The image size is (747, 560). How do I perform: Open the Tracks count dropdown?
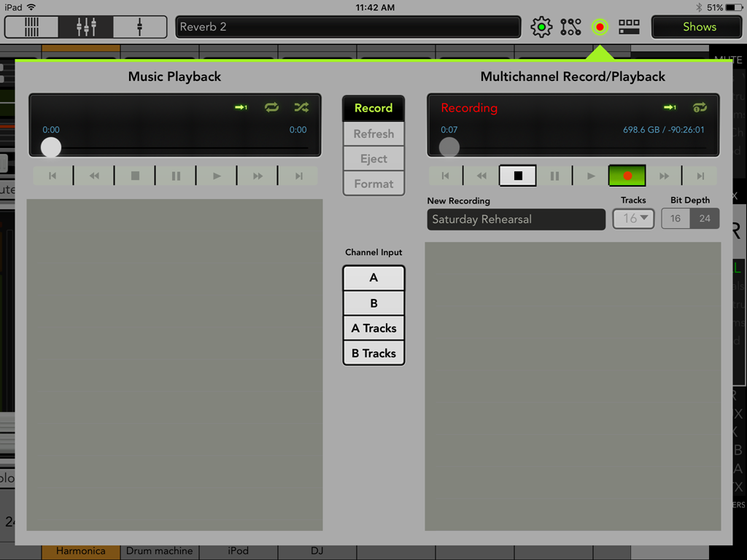[x=633, y=219]
